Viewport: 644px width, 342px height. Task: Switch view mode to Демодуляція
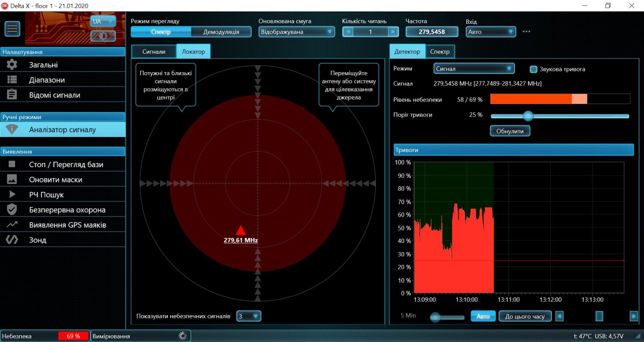point(221,32)
